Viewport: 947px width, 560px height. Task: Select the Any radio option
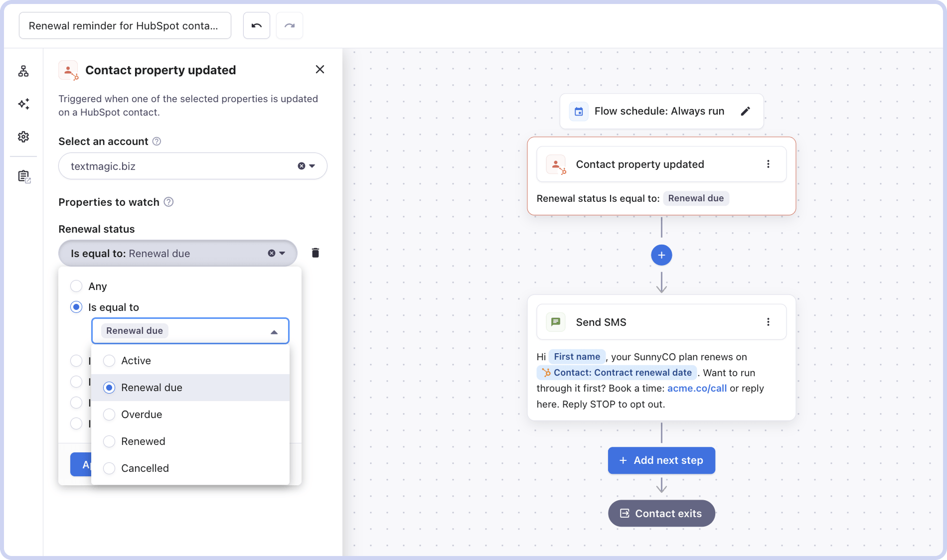coord(76,286)
